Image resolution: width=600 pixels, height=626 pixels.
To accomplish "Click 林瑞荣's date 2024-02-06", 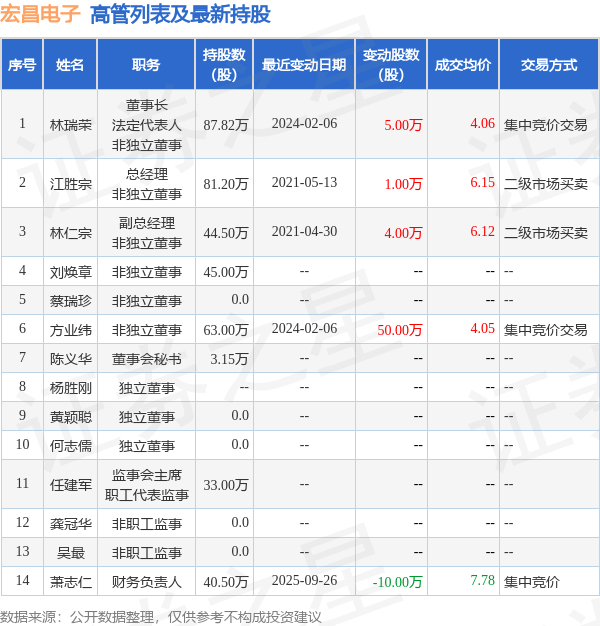I will coord(304,123).
